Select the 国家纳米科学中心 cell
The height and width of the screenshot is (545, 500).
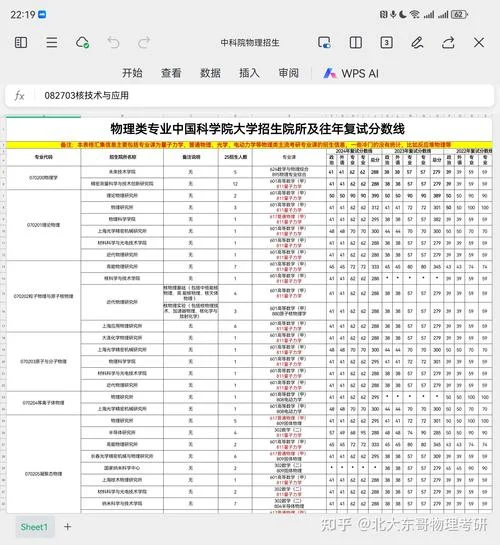pos(122,468)
